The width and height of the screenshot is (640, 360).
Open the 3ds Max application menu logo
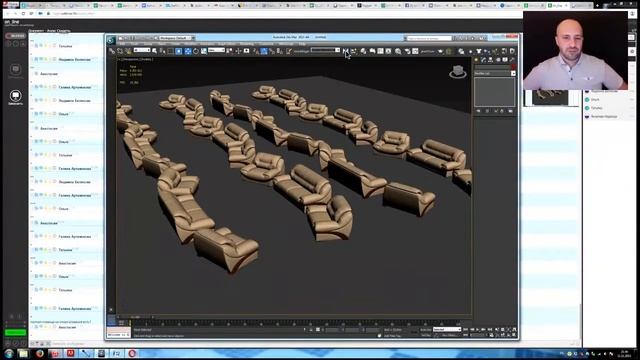click(111, 40)
